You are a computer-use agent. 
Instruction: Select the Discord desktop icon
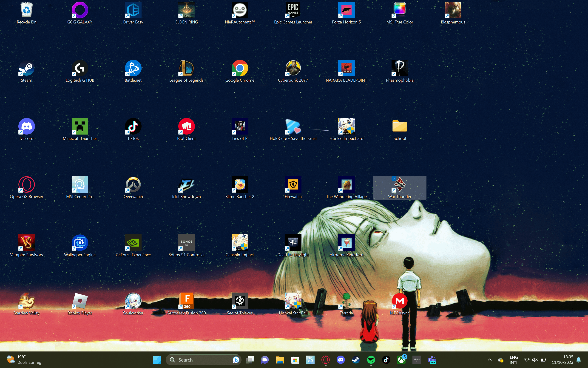[x=26, y=129]
